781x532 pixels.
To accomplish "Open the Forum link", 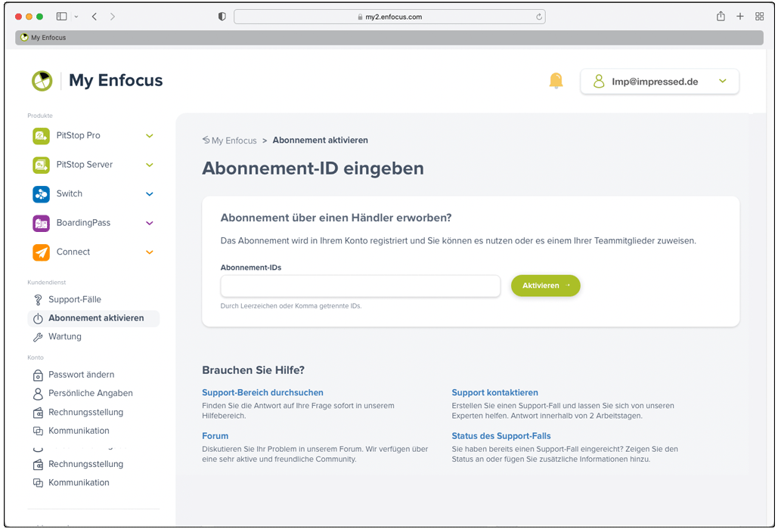I will click(x=215, y=436).
